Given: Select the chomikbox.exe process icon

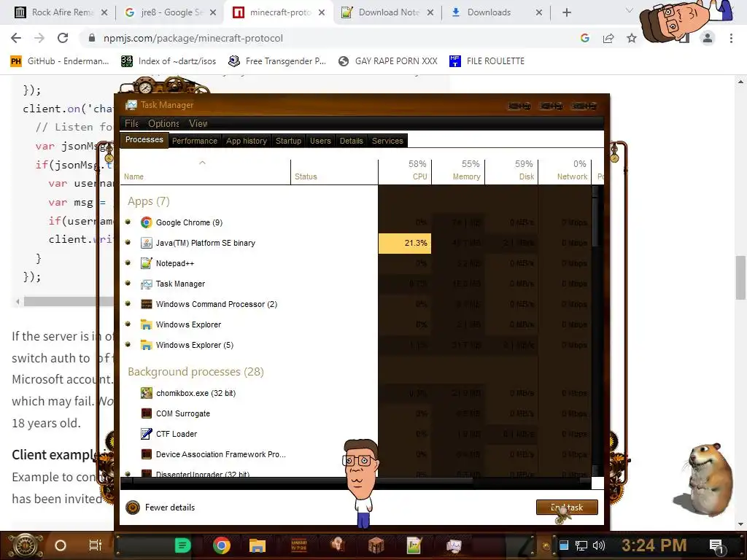Looking at the screenshot, I should pyautogui.click(x=146, y=393).
